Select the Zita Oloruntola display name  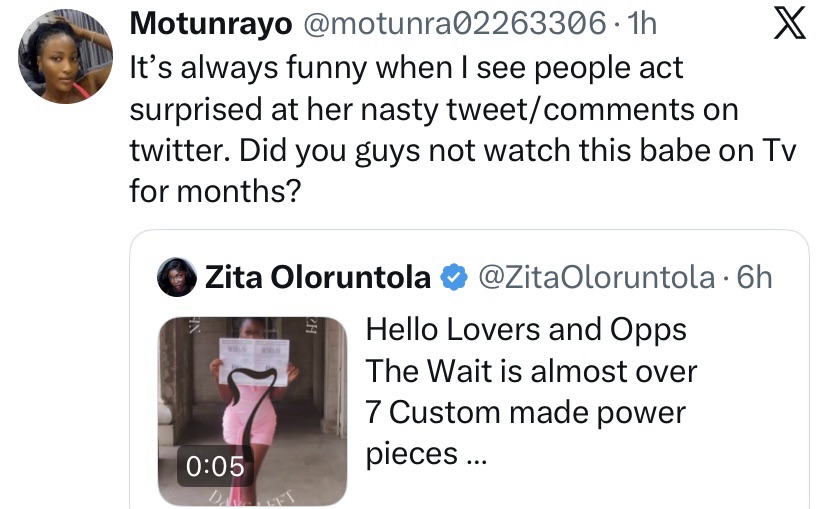click(318, 277)
